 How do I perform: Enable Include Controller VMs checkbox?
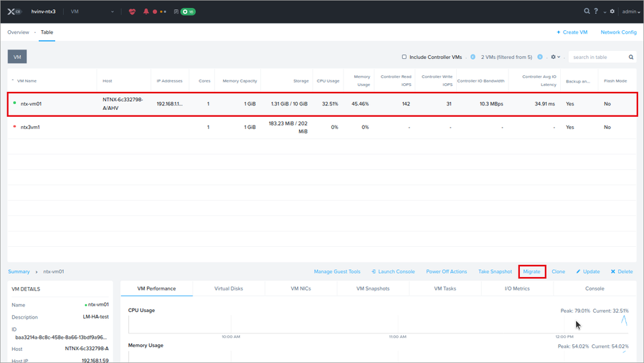click(404, 56)
